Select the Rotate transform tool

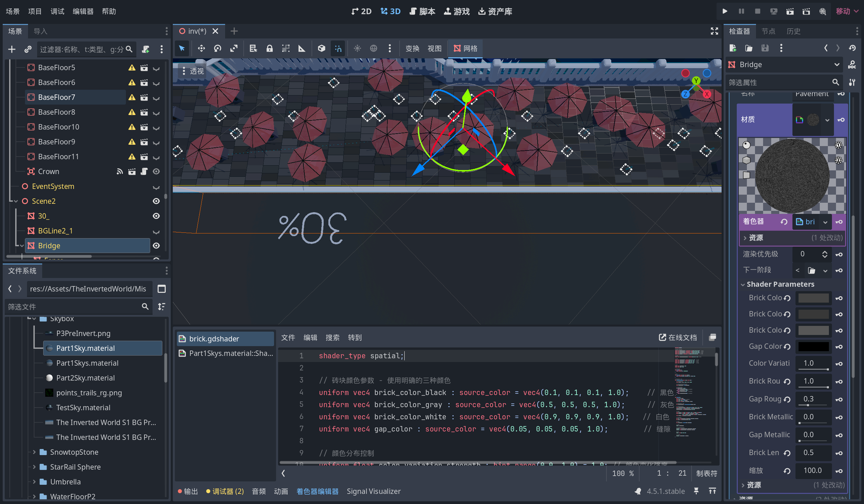[x=218, y=48]
